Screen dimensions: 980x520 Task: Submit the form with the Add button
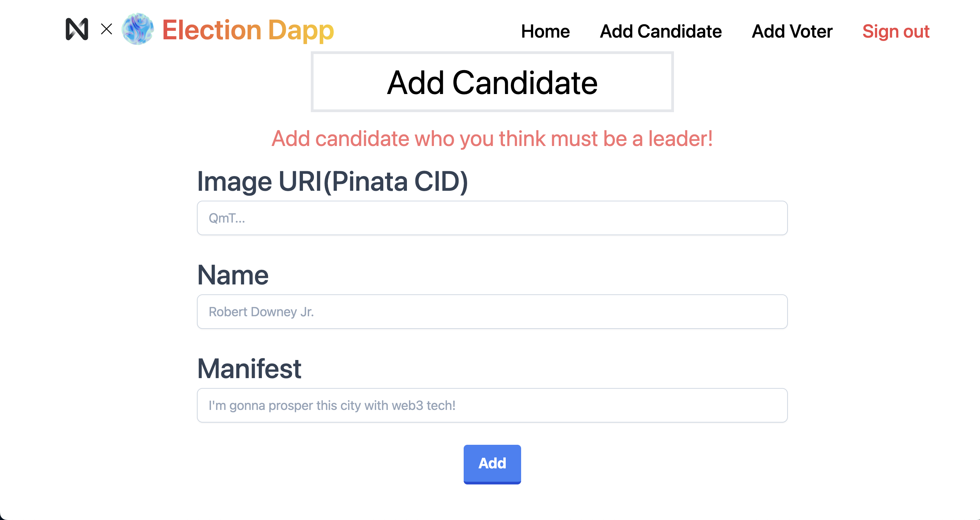492,464
